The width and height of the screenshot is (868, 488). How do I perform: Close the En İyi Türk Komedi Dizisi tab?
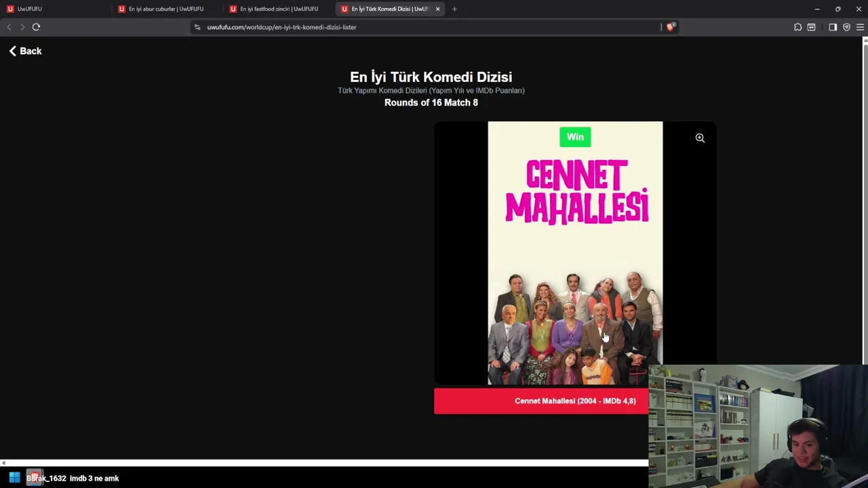[437, 9]
